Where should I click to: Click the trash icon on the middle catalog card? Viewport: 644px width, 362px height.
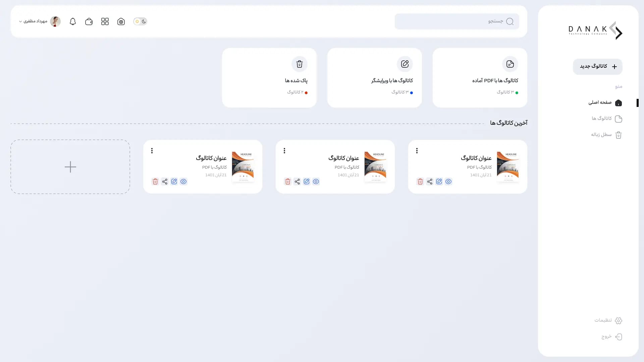point(288,182)
